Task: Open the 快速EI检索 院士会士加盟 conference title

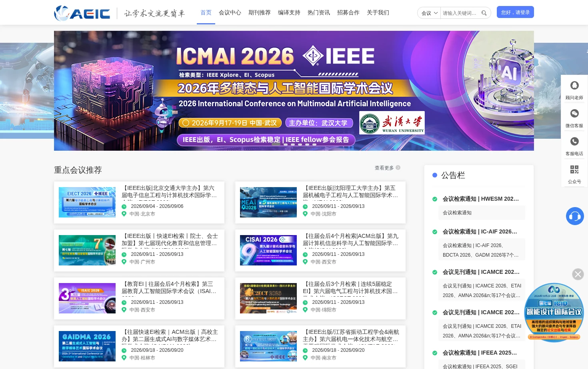Action: coord(170,240)
